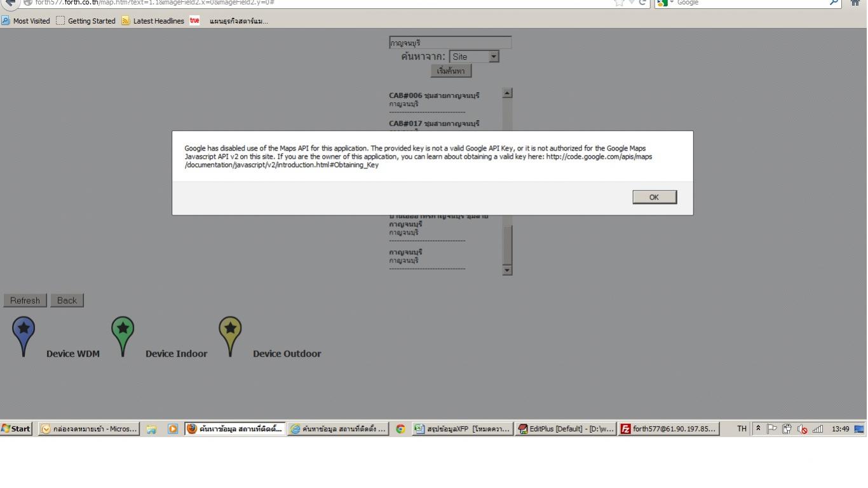868x488 pixels.
Task: Switch to the Internet Explorer taskbar button
Action: coord(339,429)
